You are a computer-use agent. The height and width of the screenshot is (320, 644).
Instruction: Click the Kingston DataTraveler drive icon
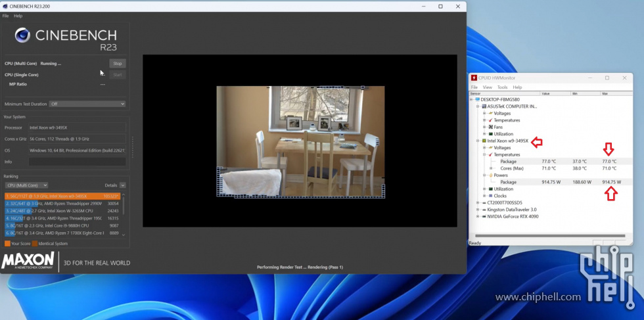coord(484,210)
